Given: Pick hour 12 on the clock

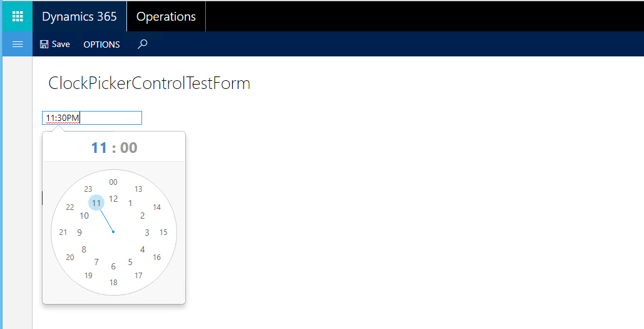Looking at the screenshot, I should point(113,199).
